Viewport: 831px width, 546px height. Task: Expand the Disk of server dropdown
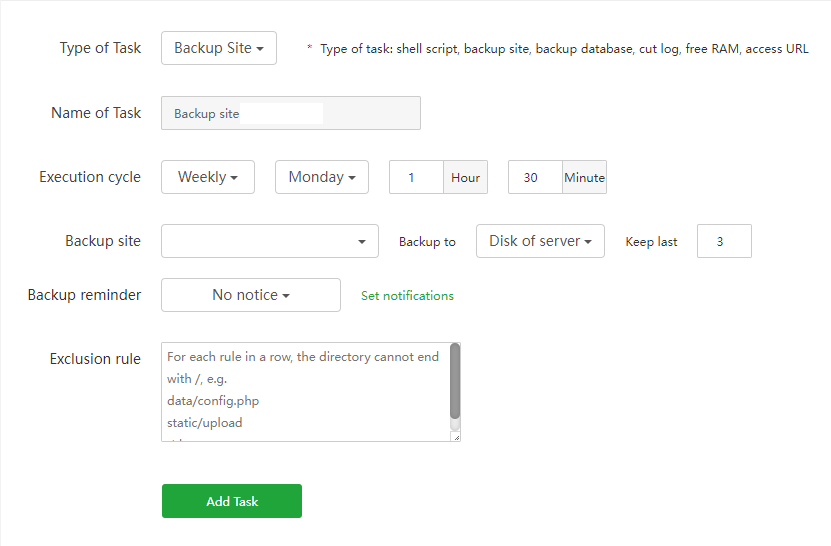(x=540, y=241)
